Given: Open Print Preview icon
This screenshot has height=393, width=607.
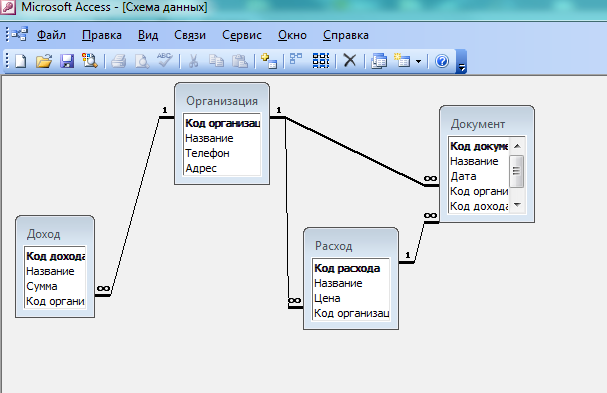Looking at the screenshot, I should (142, 61).
